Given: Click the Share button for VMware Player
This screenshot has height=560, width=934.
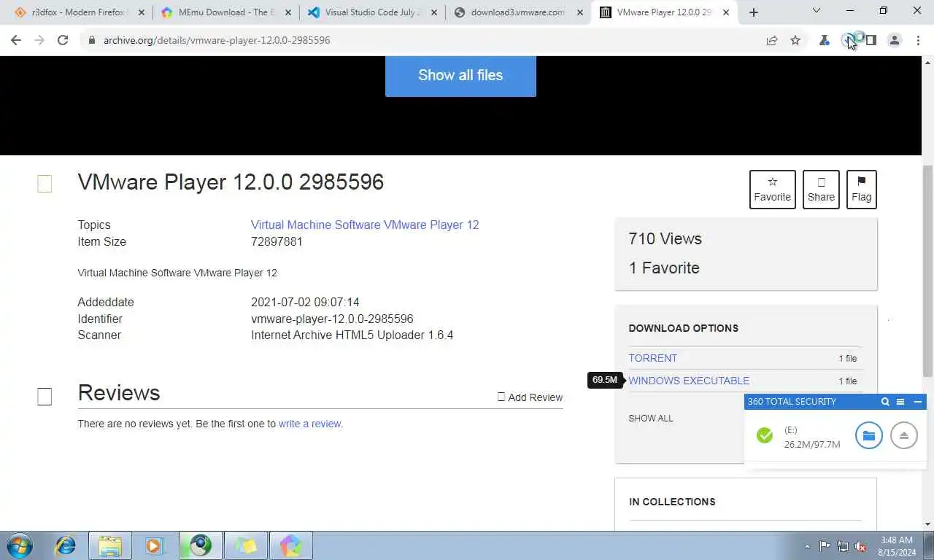Looking at the screenshot, I should pos(821,189).
